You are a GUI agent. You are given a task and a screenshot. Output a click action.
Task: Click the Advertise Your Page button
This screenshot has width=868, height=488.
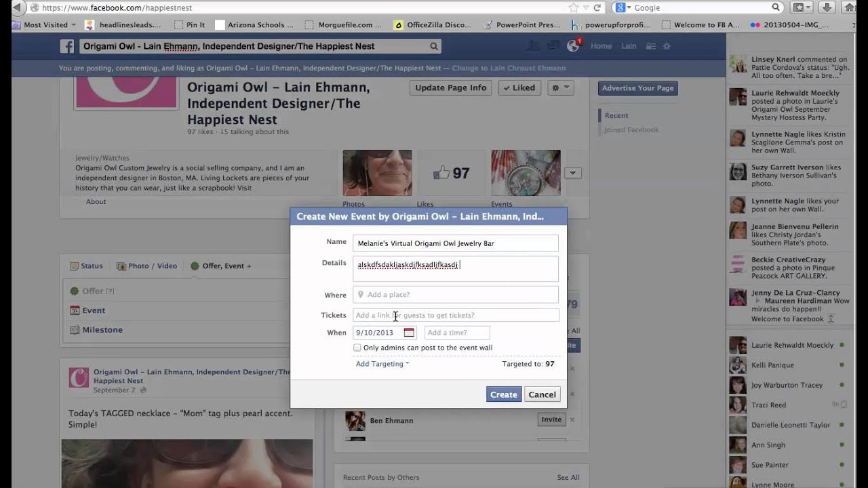tap(637, 88)
